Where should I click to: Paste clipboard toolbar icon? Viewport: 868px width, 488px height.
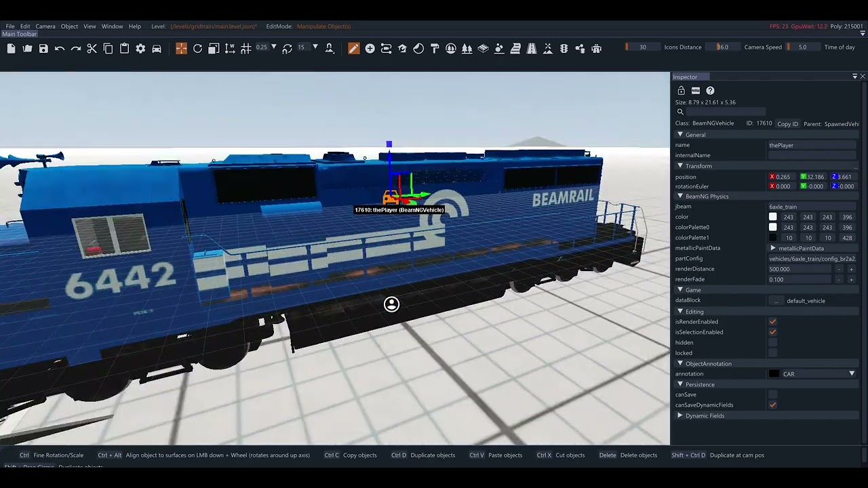point(124,48)
